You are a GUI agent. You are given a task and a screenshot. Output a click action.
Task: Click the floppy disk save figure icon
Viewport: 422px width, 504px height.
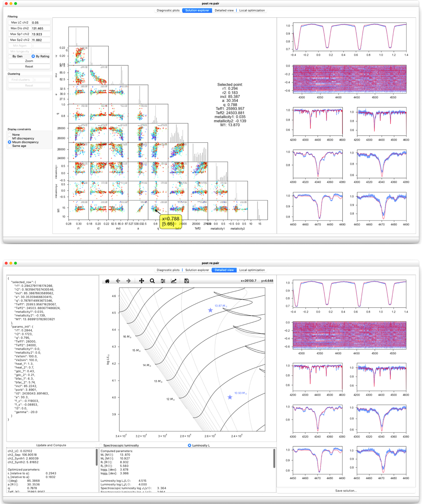tap(186, 281)
